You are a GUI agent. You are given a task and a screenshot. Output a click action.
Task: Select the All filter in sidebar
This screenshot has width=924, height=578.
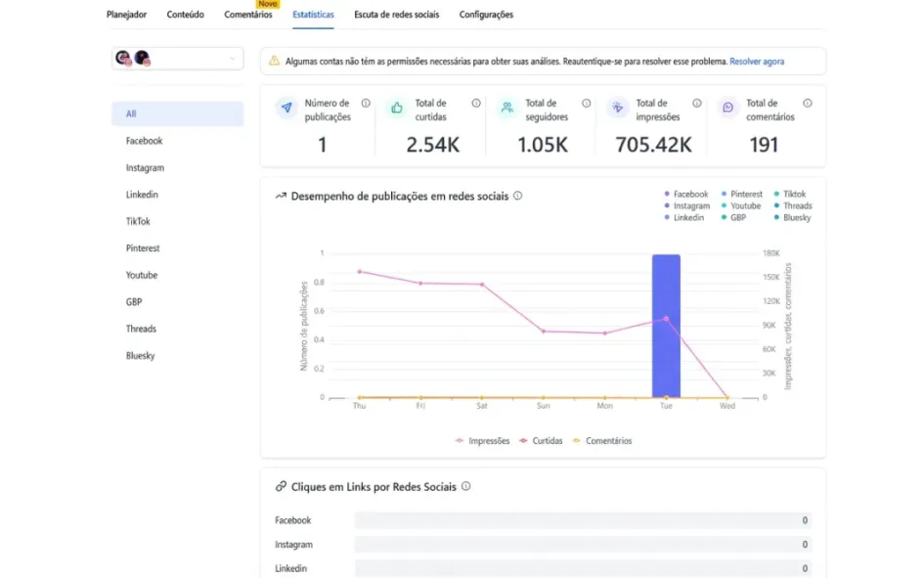(177, 113)
